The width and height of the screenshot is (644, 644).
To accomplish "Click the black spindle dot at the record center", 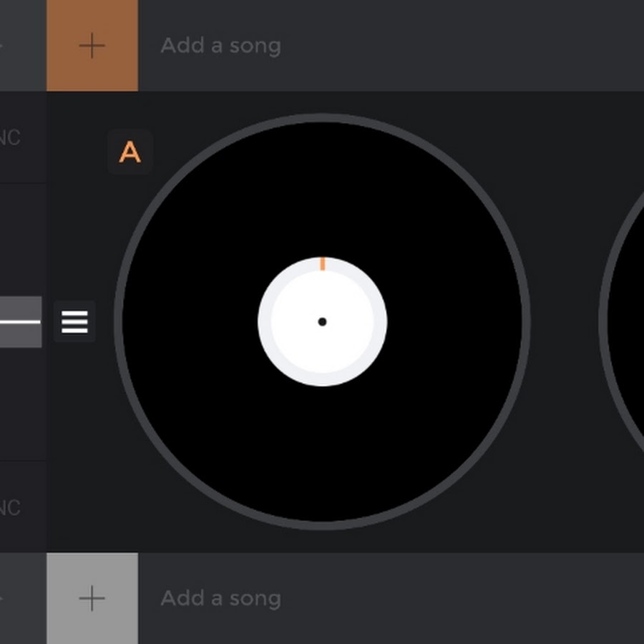I will tap(323, 322).
